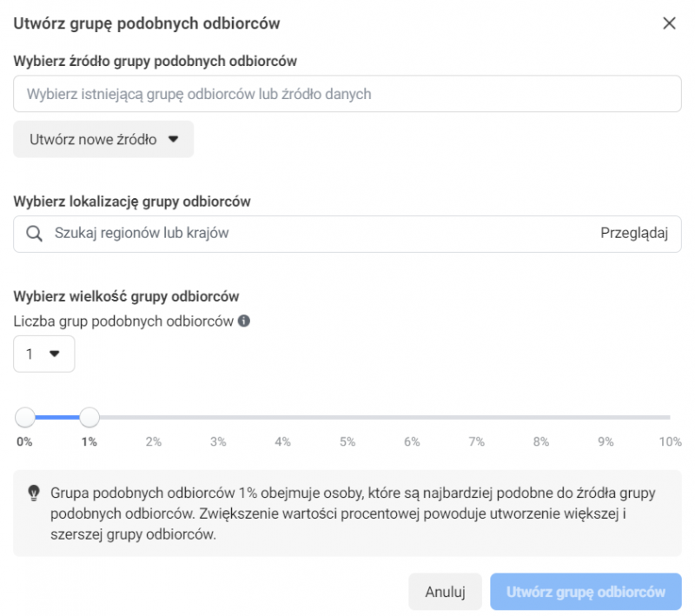The width and height of the screenshot is (695, 616).
Task: Open the number of groups dropdown
Action: 43,354
